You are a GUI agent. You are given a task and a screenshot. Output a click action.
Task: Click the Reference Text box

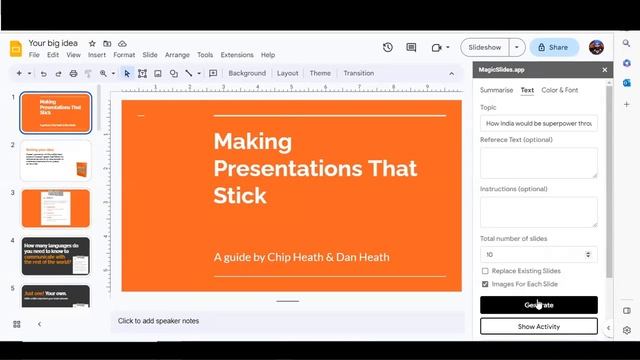click(x=539, y=163)
